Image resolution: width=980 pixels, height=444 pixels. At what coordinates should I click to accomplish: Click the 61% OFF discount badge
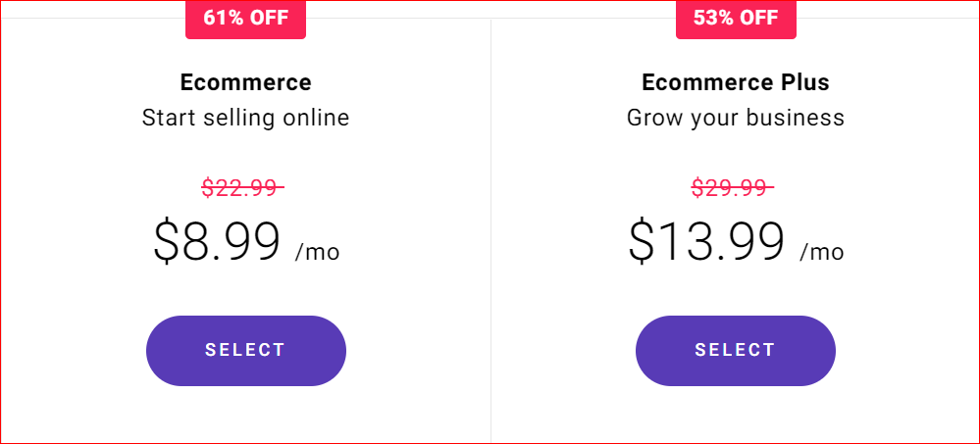(x=245, y=19)
